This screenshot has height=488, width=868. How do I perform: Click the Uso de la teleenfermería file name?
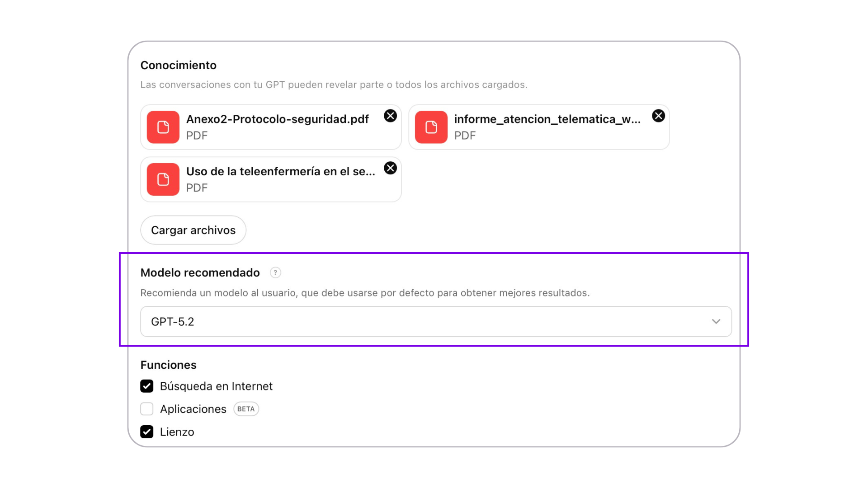[x=280, y=172]
